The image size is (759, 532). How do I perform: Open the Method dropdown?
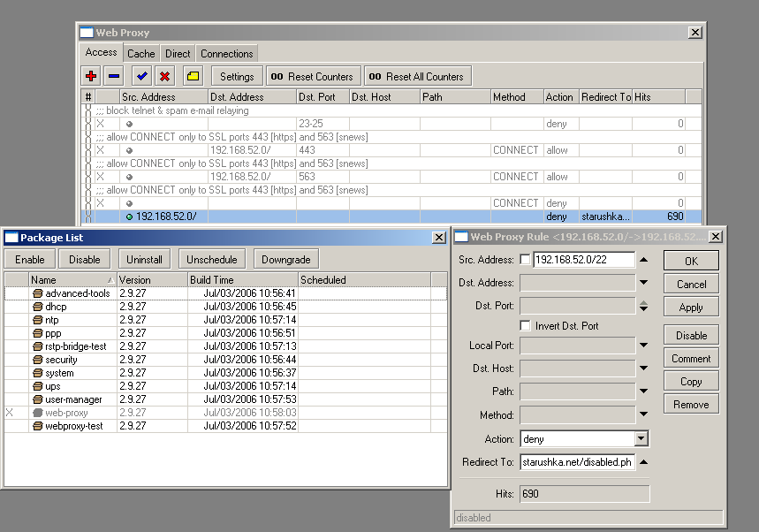click(x=644, y=414)
